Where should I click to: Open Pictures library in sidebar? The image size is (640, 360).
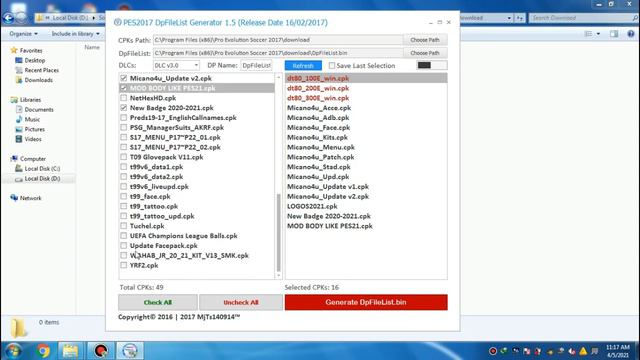34,129
